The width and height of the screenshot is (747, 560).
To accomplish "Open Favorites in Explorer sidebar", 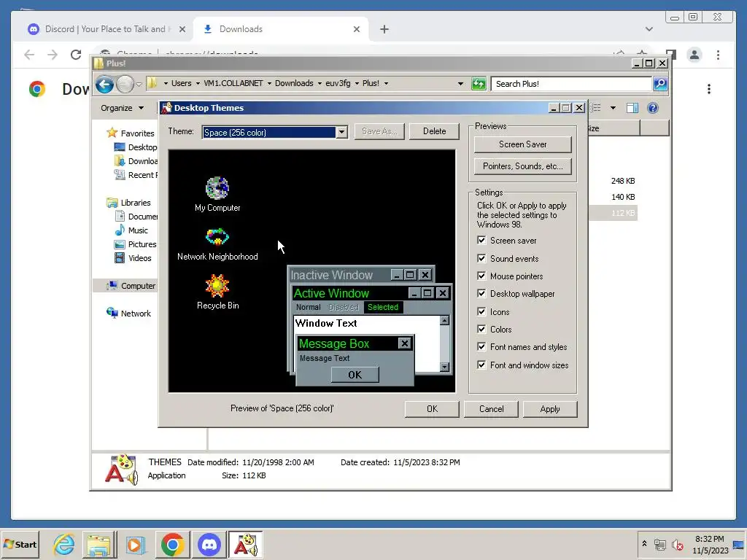I will tap(137, 133).
